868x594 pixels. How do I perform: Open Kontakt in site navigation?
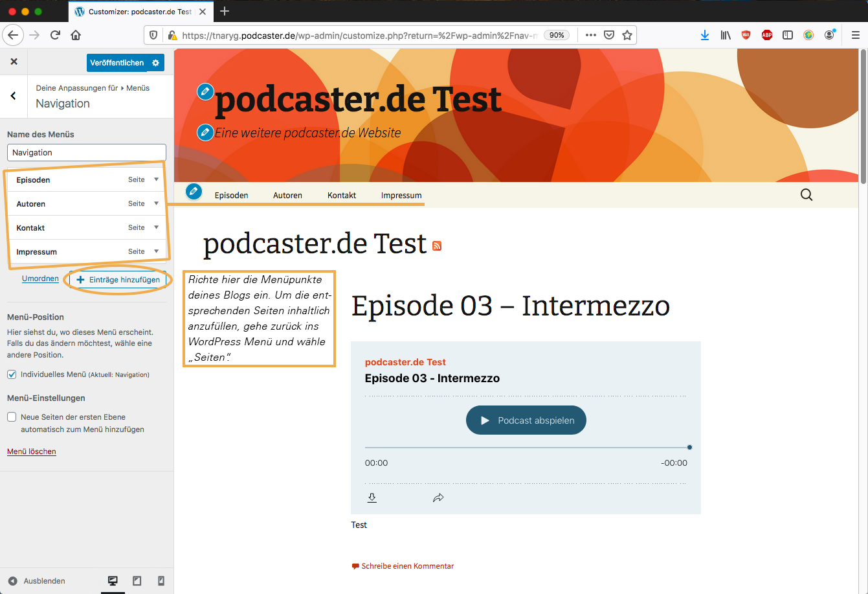[342, 195]
